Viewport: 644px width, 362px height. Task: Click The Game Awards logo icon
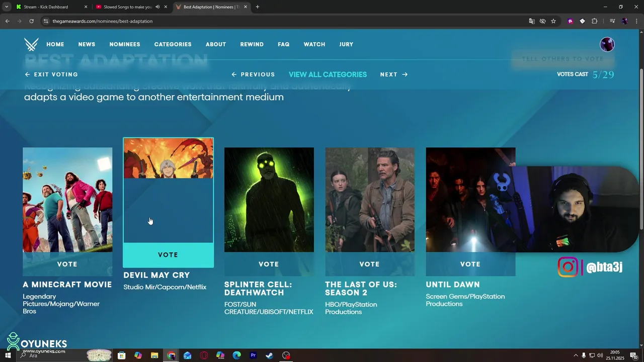pyautogui.click(x=31, y=44)
